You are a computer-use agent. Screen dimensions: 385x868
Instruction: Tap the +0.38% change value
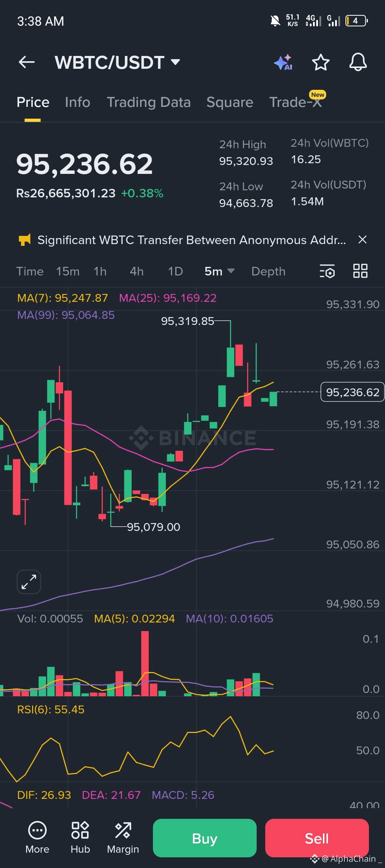click(x=142, y=193)
